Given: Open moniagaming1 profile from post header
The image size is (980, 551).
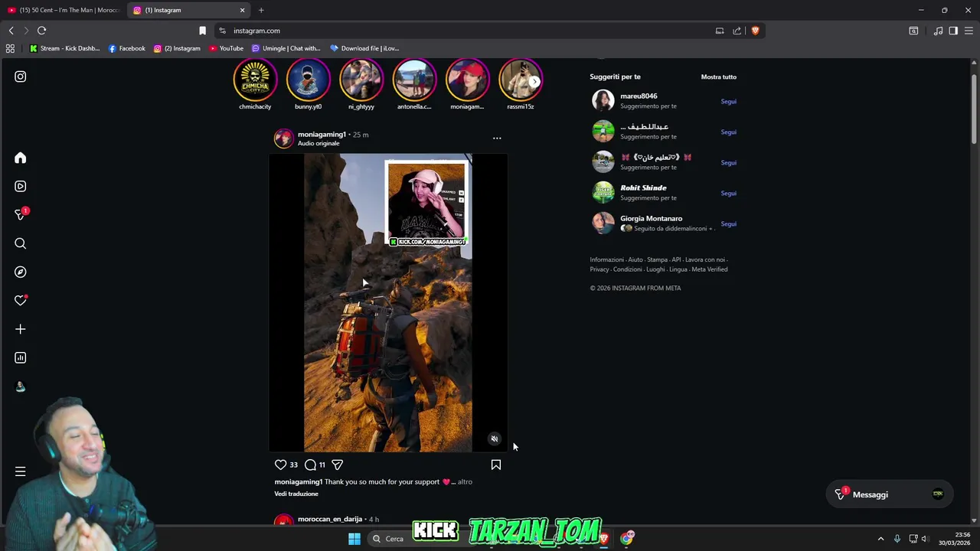Looking at the screenshot, I should tap(322, 135).
